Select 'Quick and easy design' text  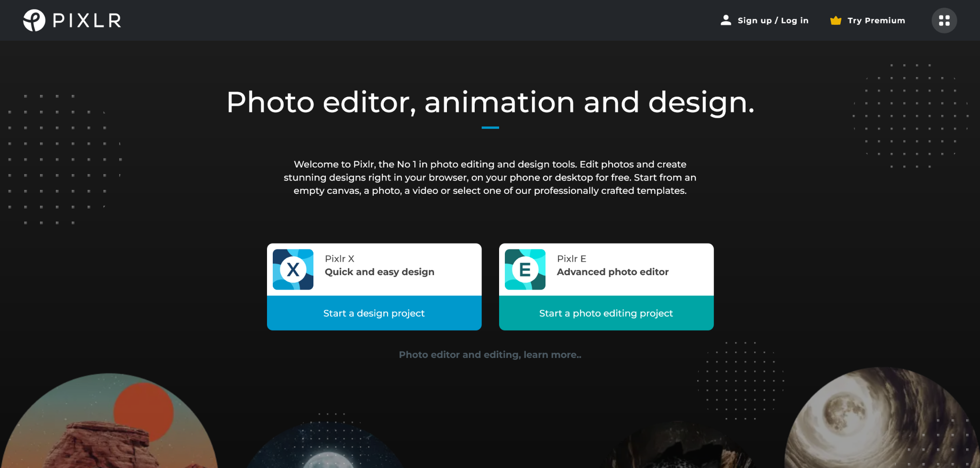tap(379, 272)
